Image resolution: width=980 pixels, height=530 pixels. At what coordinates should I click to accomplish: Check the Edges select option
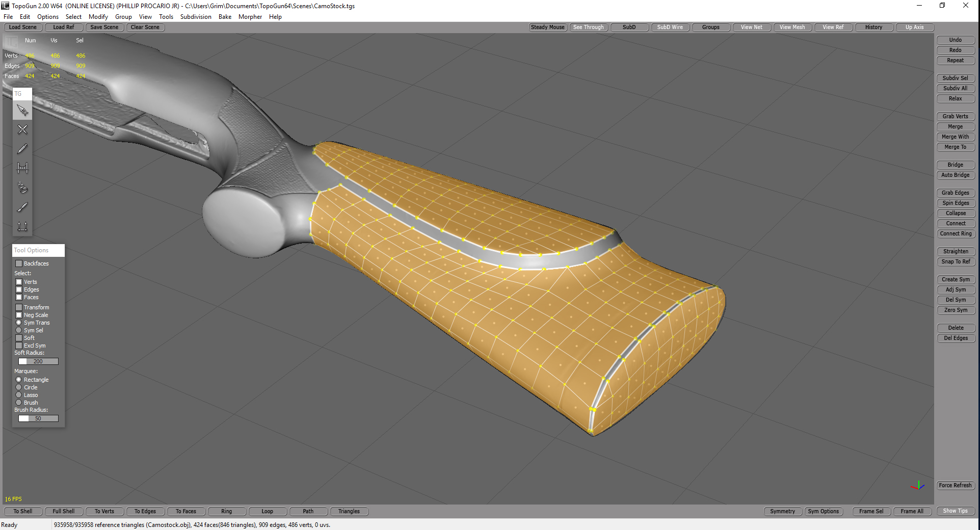(x=19, y=289)
